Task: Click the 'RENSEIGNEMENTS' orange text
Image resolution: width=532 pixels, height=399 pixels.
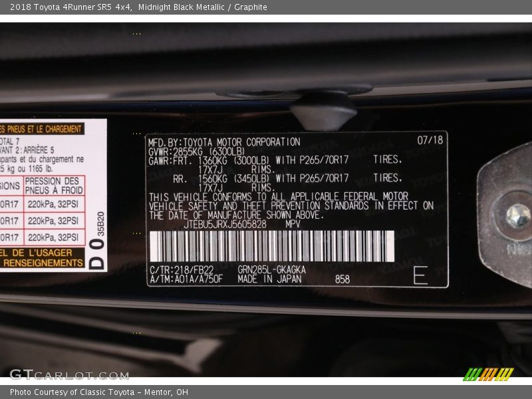Action: click(x=43, y=263)
